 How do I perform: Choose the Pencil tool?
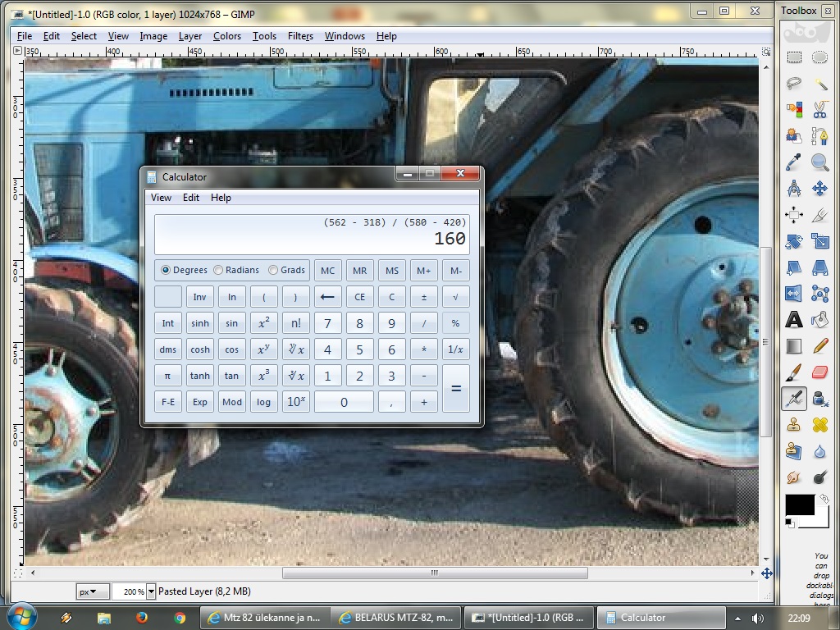tap(819, 346)
